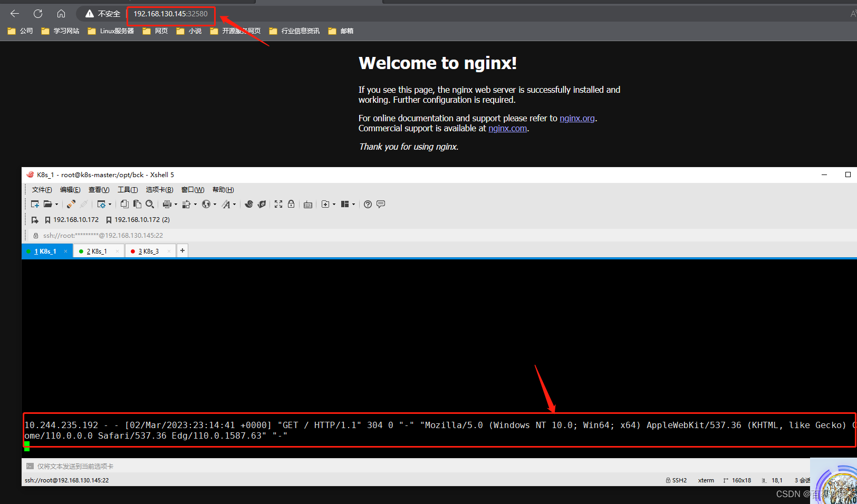Viewport: 857px width, 504px height.
Task: Open the 公司 bookmarks folder
Action: point(20,31)
